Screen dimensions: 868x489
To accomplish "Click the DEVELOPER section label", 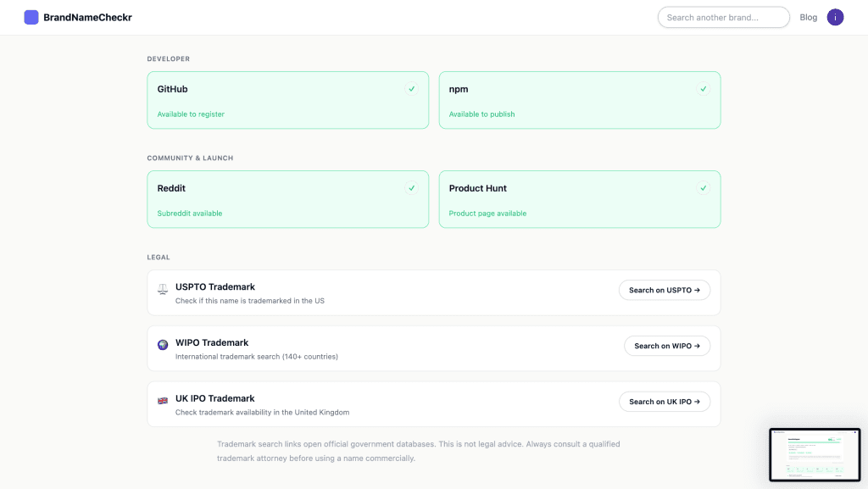I will (x=169, y=58).
